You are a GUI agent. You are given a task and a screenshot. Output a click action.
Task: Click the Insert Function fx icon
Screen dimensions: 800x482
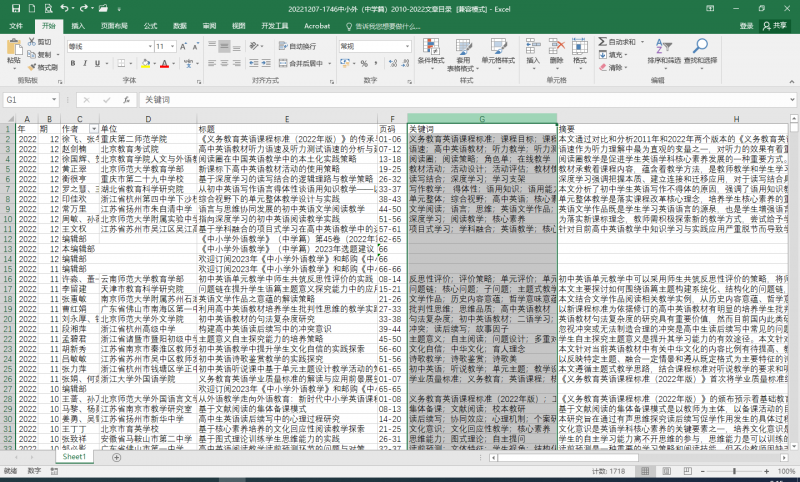pos(126,100)
